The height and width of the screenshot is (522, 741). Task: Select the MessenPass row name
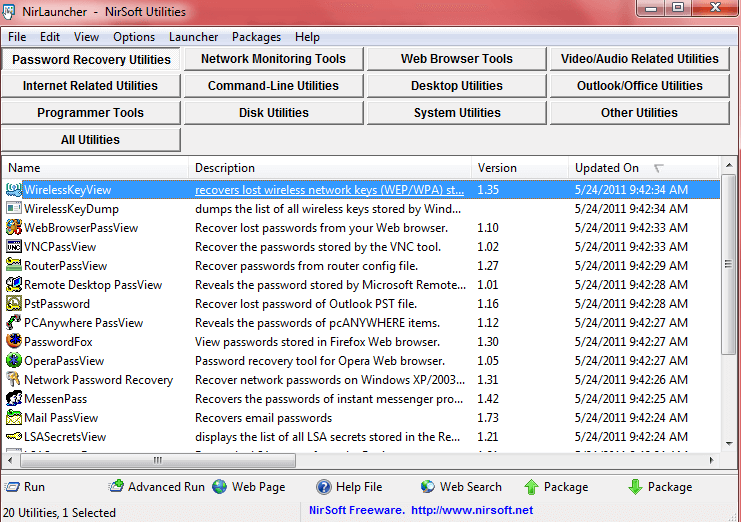(56, 399)
